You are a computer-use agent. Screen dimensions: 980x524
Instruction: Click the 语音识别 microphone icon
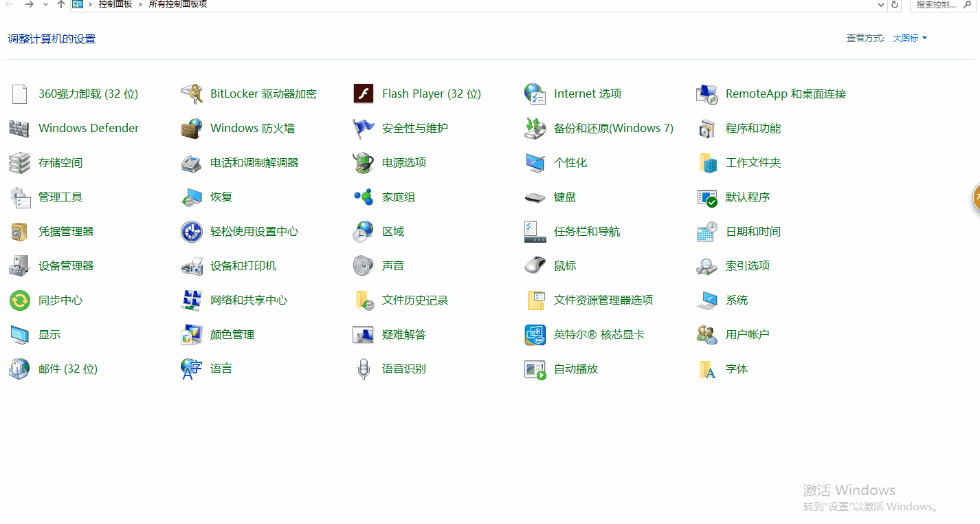363,369
